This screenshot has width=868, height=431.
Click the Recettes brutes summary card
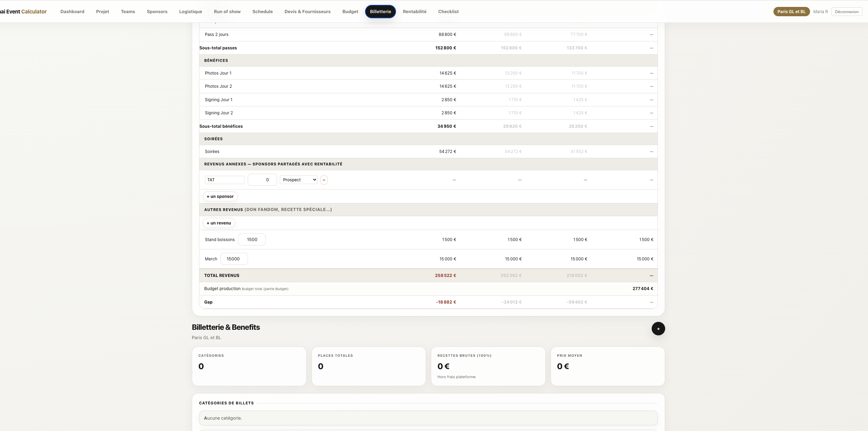click(x=488, y=366)
